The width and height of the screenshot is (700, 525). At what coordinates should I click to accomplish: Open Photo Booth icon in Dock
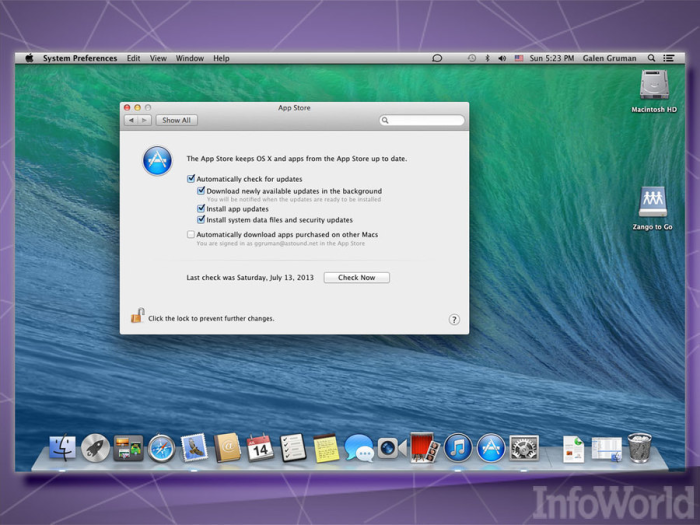click(x=425, y=448)
